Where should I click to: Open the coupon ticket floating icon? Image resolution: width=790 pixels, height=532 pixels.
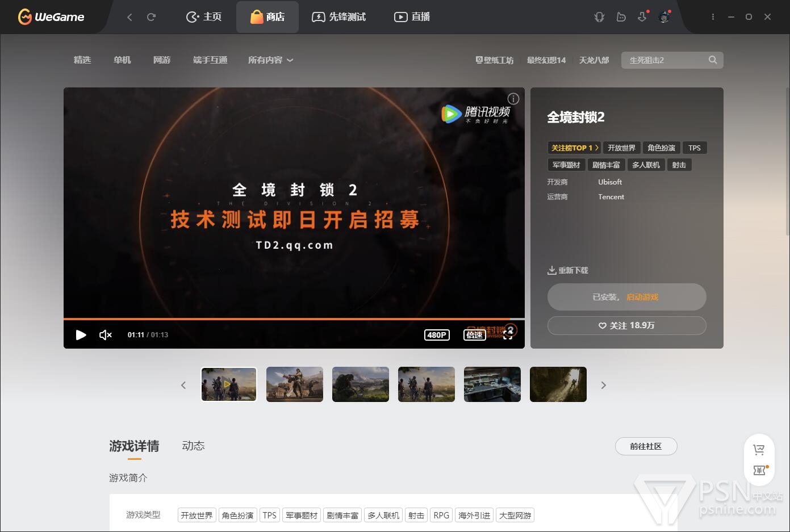click(x=759, y=470)
